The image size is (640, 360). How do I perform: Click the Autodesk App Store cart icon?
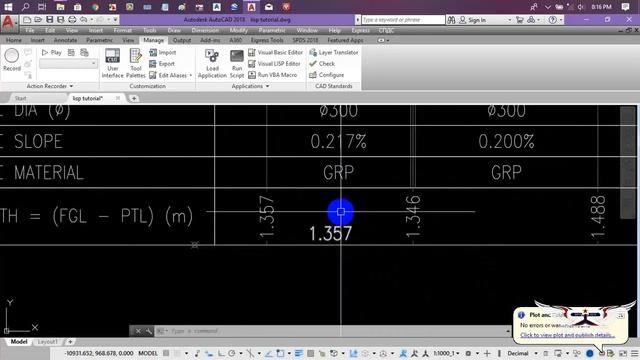[519, 20]
